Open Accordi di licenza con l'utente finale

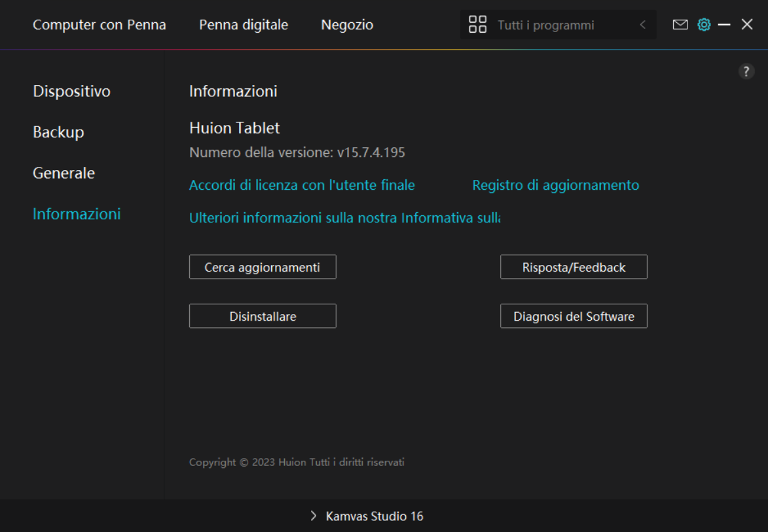tap(302, 185)
